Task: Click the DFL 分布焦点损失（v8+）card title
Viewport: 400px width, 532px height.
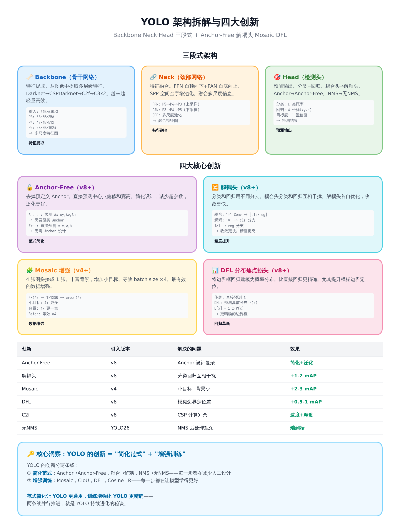Action: pos(255,270)
